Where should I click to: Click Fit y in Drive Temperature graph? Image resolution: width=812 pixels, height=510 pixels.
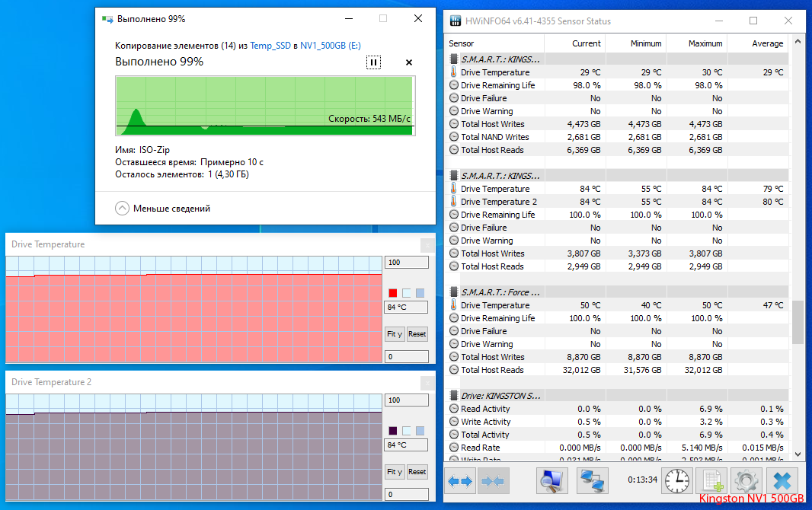(x=395, y=334)
